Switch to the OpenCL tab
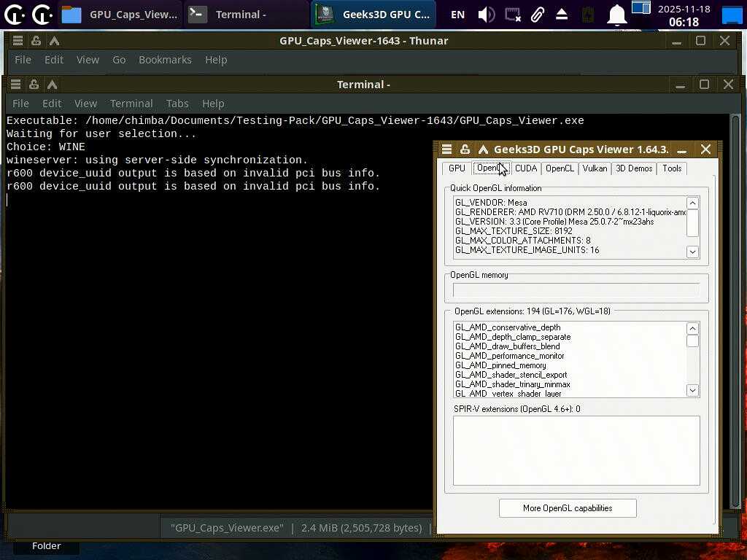The height and width of the screenshot is (560, 747). pyautogui.click(x=560, y=168)
